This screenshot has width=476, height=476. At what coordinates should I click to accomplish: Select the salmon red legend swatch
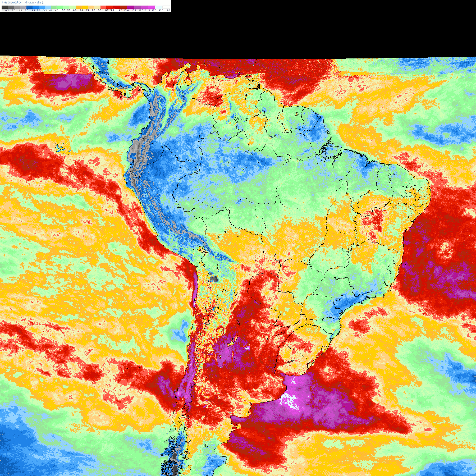point(103,7)
